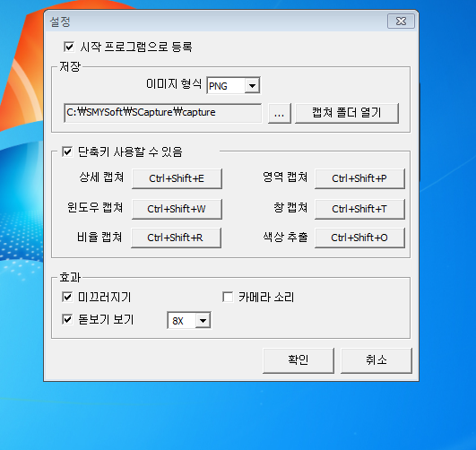Click 캡쳐 폴더 열기 button
Screen dimensions: 476x450
point(347,113)
